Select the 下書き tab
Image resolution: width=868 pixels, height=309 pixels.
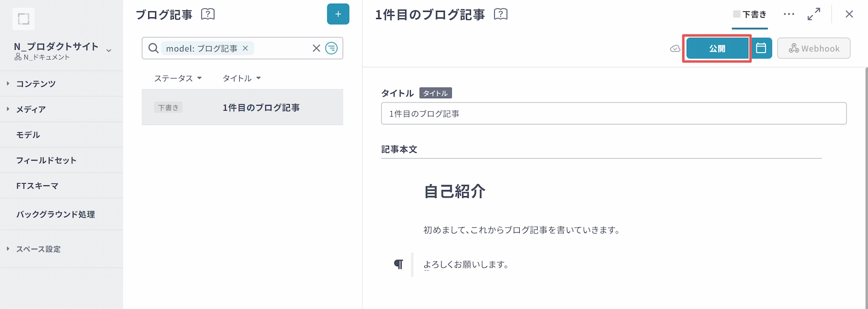[750, 15]
